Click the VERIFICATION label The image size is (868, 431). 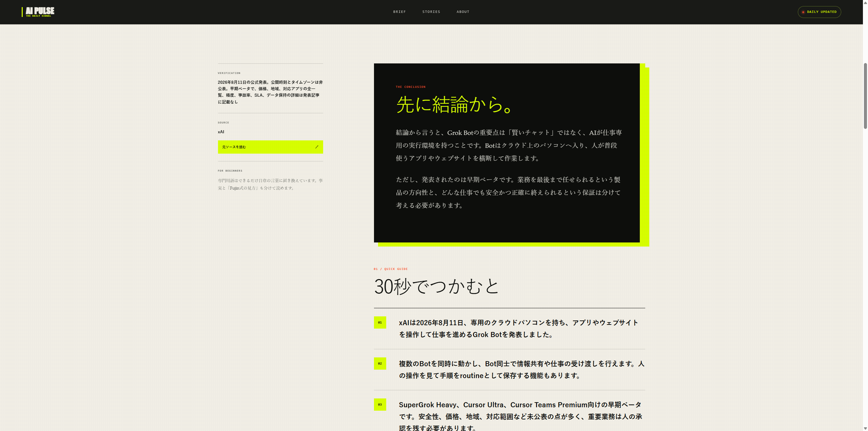pyautogui.click(x=229, y=73)
